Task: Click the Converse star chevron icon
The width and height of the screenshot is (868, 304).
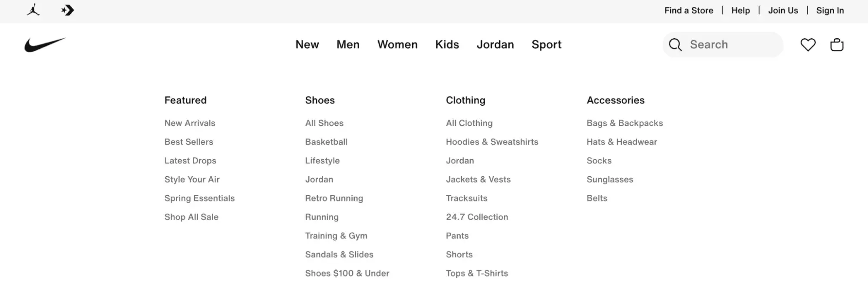Action: 68,10
